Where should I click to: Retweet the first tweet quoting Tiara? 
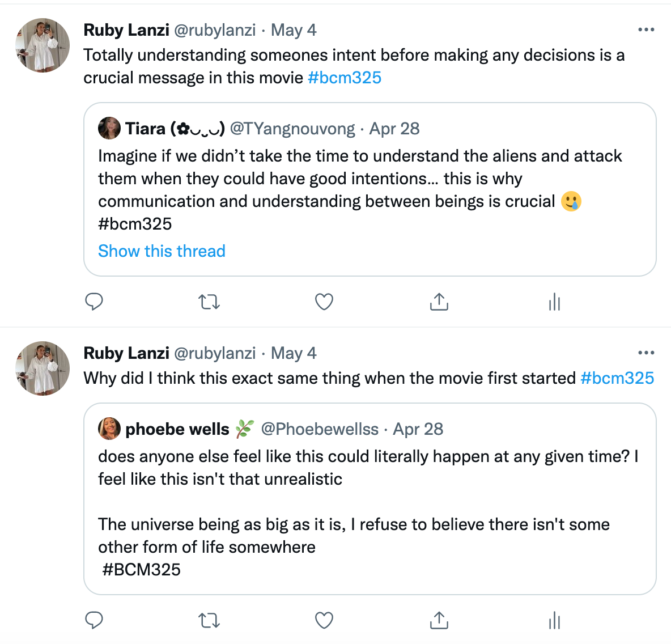coord(209,302)
